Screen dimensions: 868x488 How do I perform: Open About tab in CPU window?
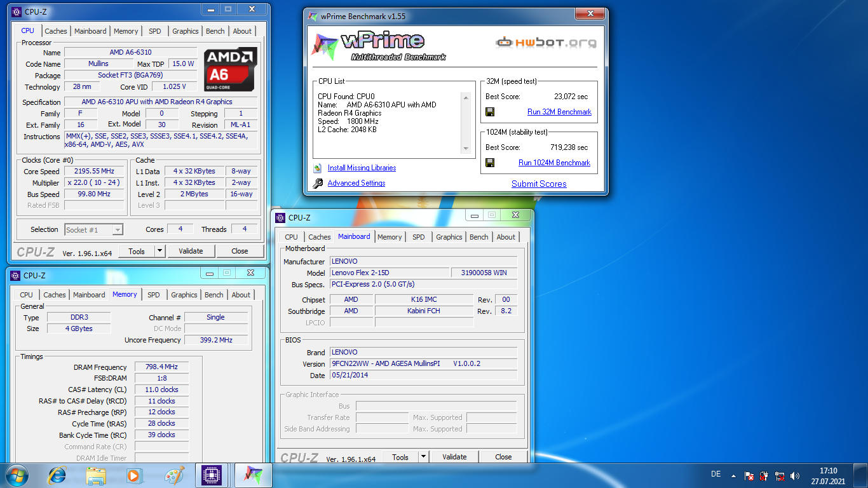pos(242,31)
